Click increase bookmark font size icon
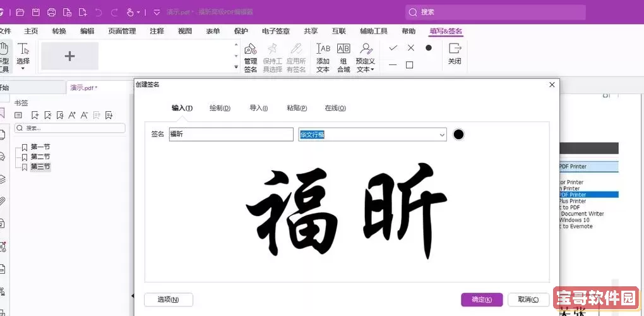 [72, 115]
